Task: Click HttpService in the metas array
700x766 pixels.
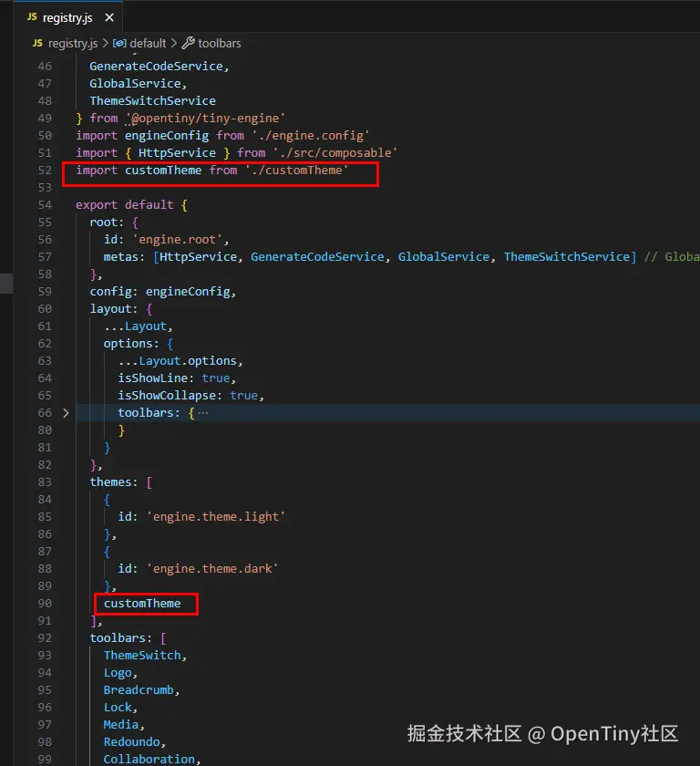Action: pyautogui.click(x=198, y=257)
